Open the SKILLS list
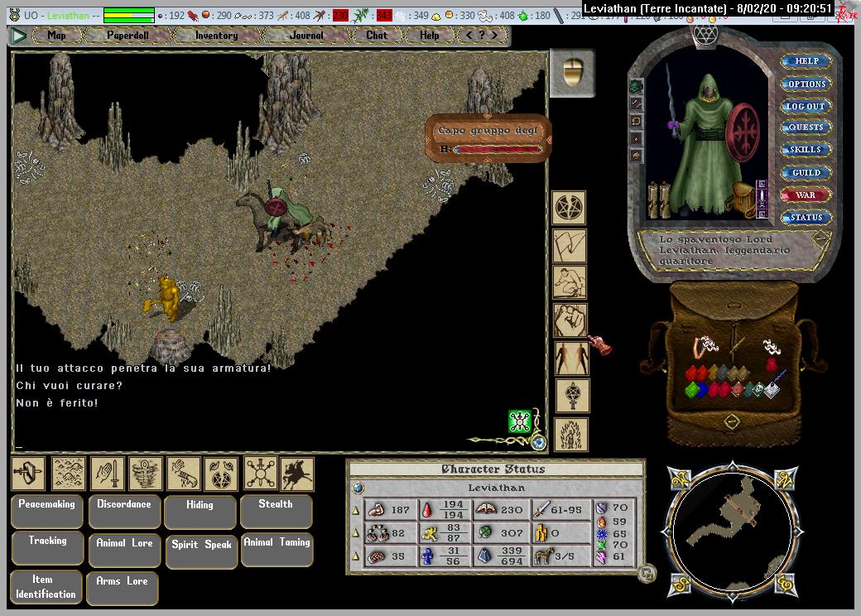The width and height of the screenshot is (861, 616). pos(806,149)
